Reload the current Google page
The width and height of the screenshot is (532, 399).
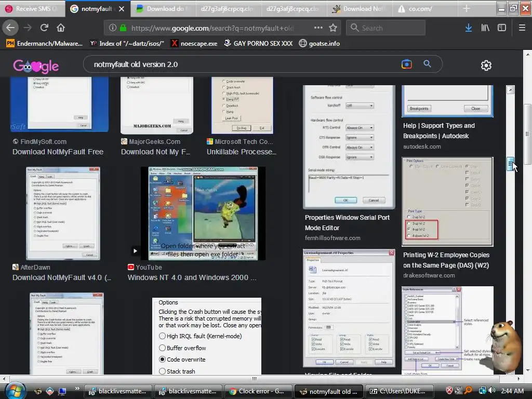click(44, 28)
